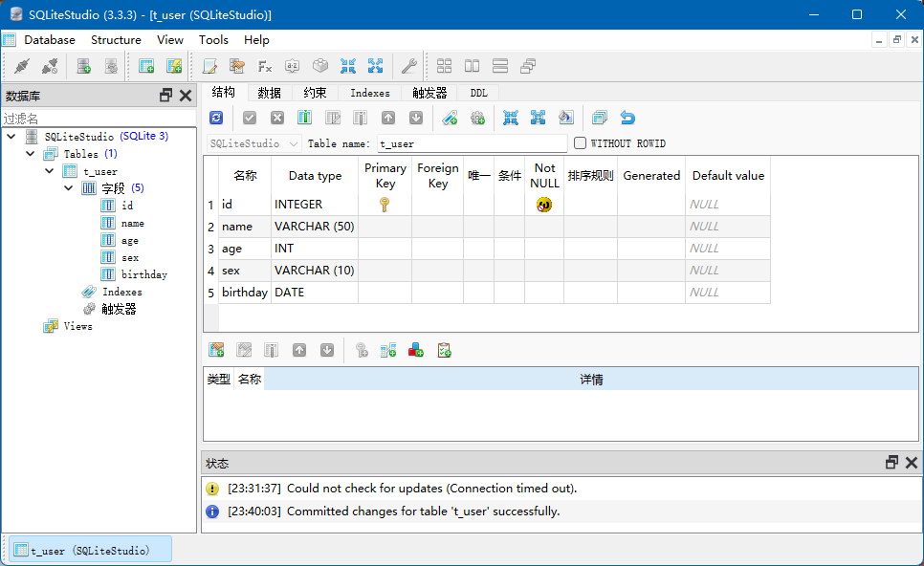
Task: Open the extension manager brick icon
Action: tap(320, 66)
